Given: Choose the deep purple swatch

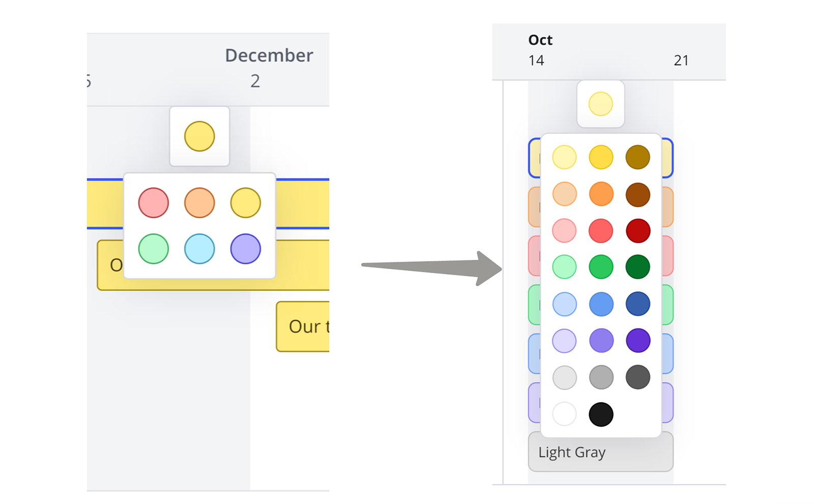Looking at the screenshot, I should coord(637,340).
